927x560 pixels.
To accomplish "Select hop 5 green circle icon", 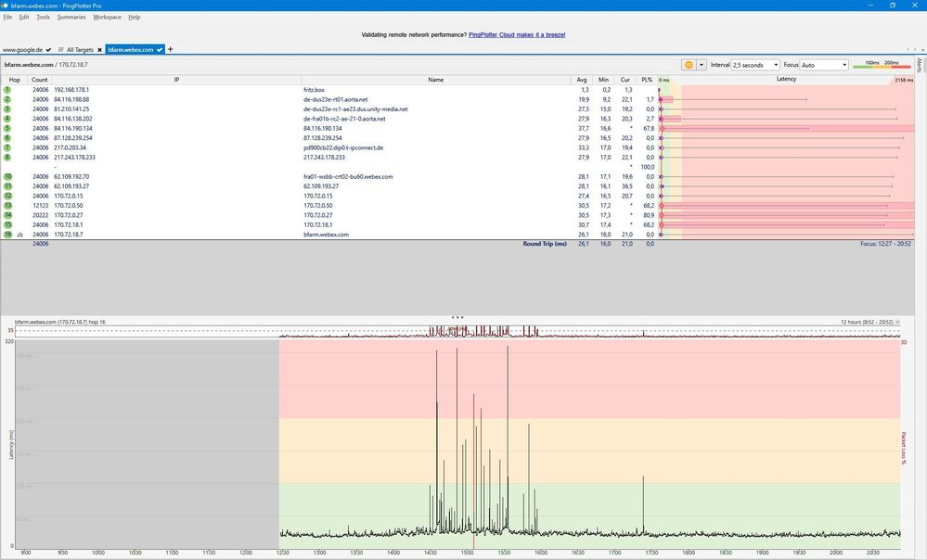I will pos(7,128).
